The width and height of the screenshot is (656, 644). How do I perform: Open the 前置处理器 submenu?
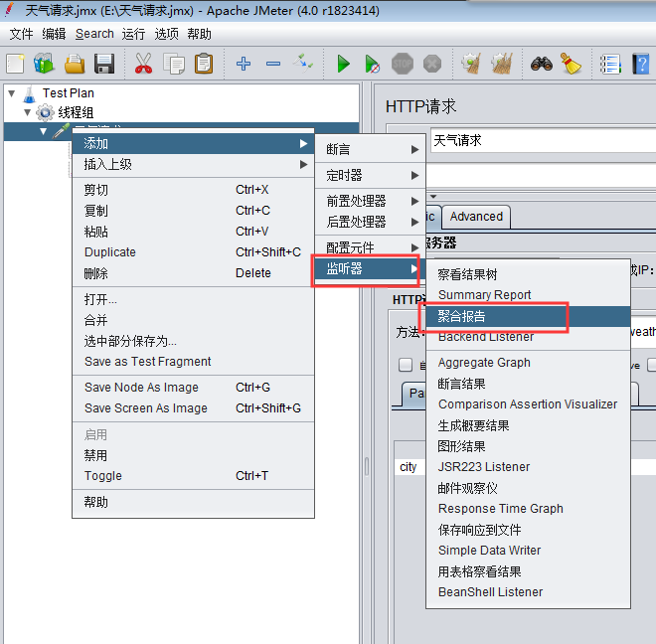pyautogui.click(x=371, y=202)
